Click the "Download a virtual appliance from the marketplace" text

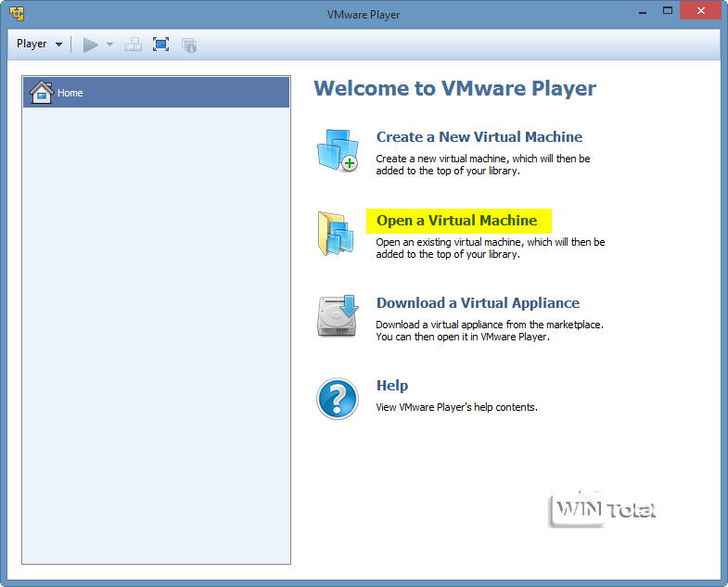coord(489,325)
